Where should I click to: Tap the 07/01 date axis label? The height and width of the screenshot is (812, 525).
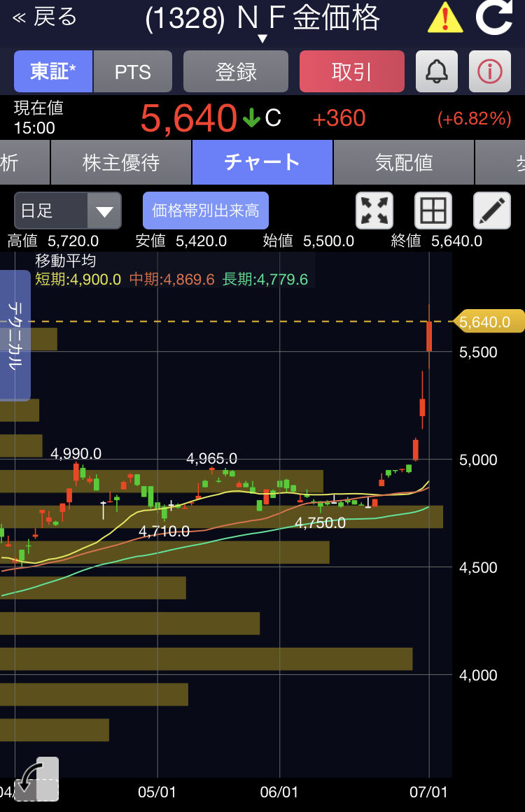pos(428,792)
